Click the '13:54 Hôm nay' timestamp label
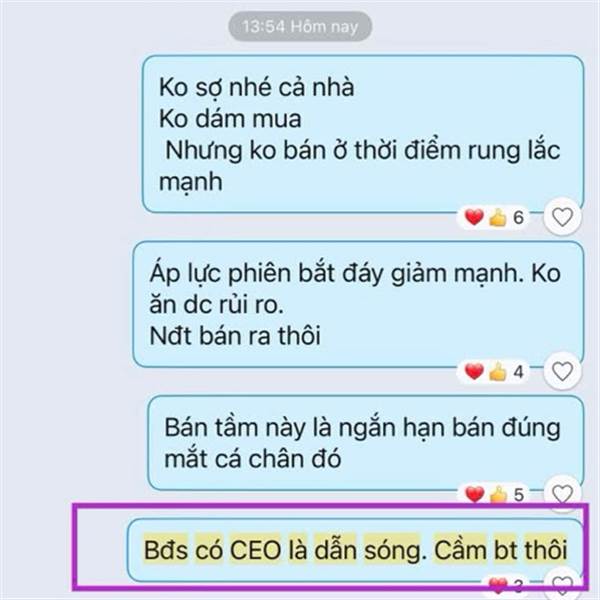The height and width of the screenshot is (600, 600). pos(300,26)
